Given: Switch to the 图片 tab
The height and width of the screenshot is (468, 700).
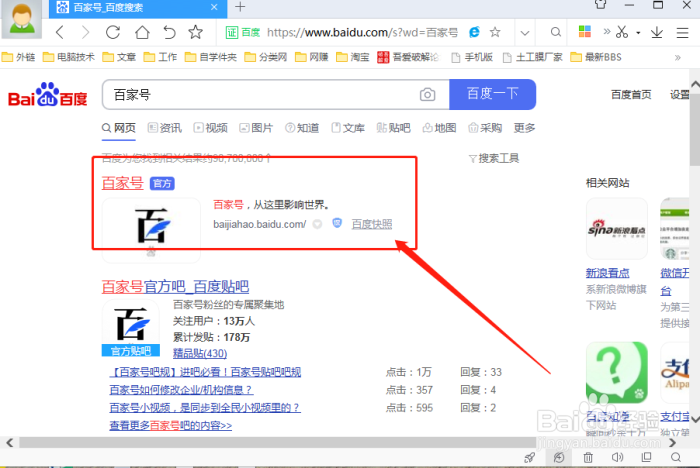Looking at the screenshot, I should (x=256, y=128).
